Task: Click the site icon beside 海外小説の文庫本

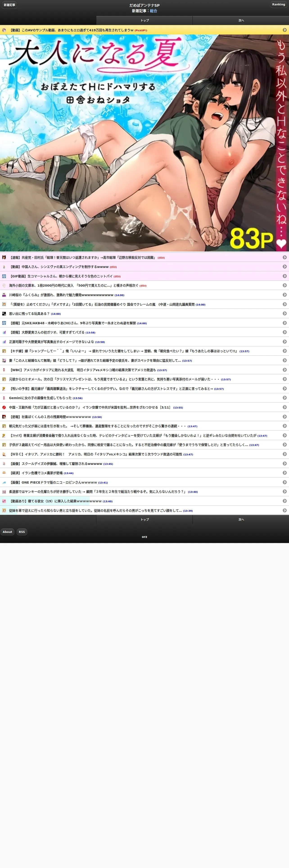Action: click(4, 286)
